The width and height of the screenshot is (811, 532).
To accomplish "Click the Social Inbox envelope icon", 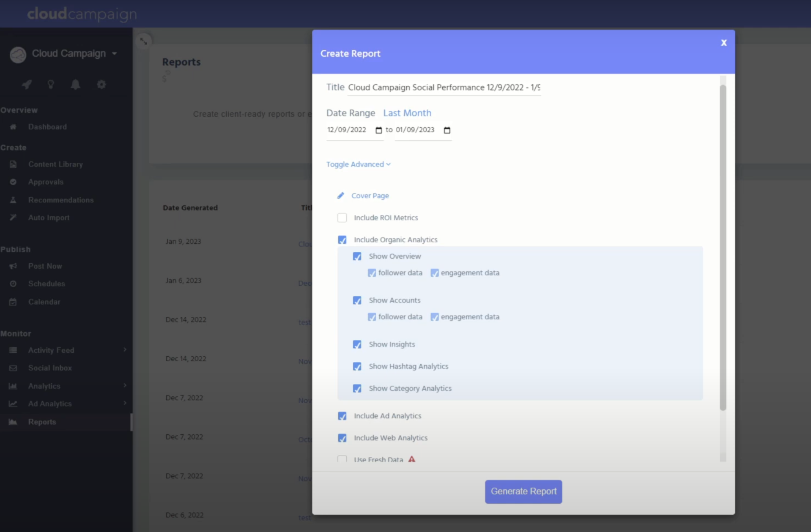I will click(13, 368).
